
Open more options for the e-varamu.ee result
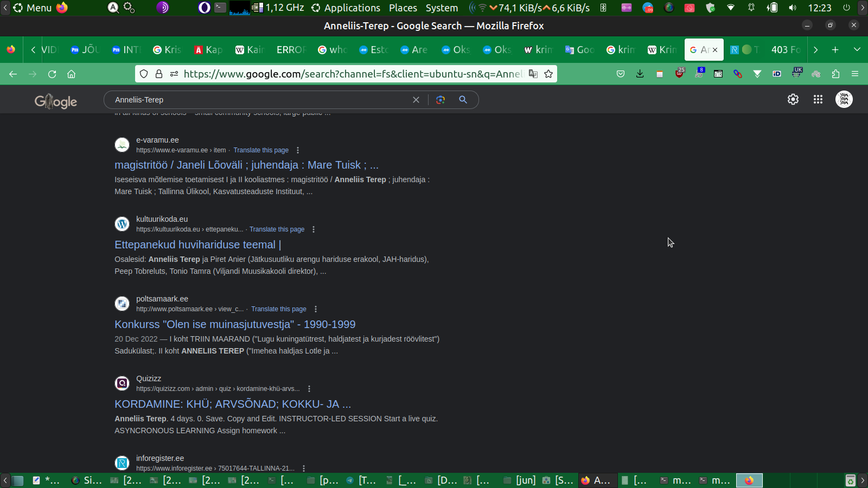[298, 150]
